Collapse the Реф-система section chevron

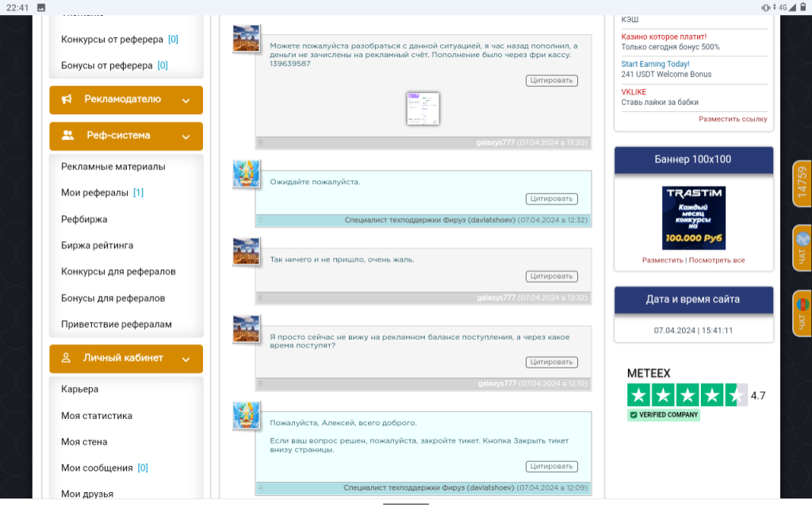(x=186, y=137)
